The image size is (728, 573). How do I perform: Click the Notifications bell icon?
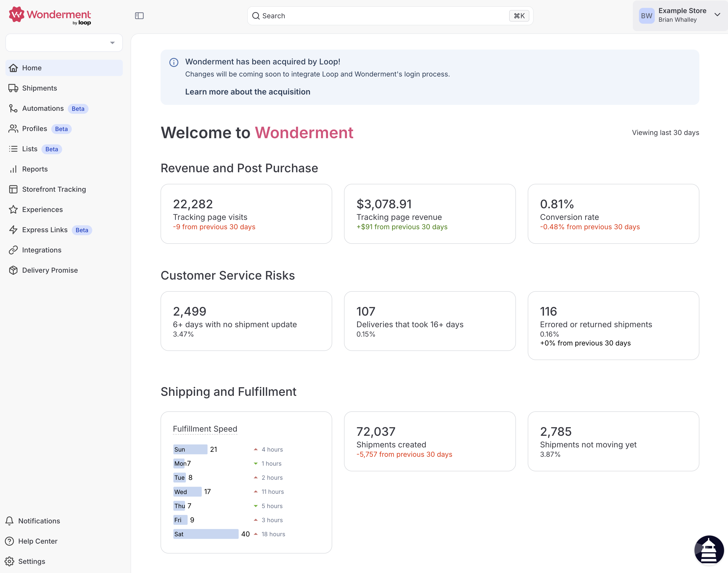click(9, 521)
